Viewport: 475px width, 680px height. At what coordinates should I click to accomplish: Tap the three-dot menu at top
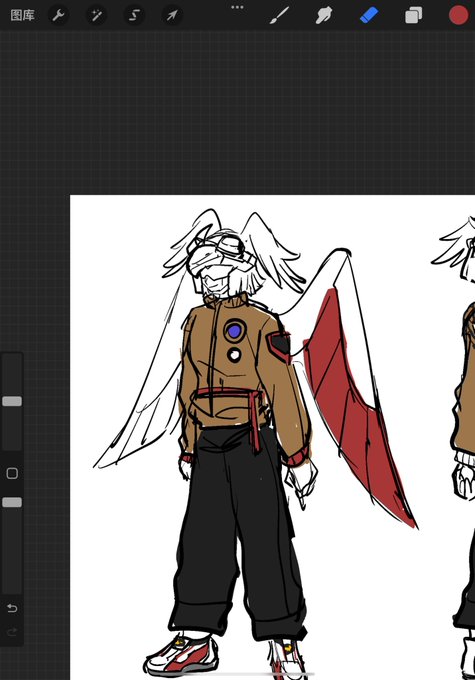point(237,7)
